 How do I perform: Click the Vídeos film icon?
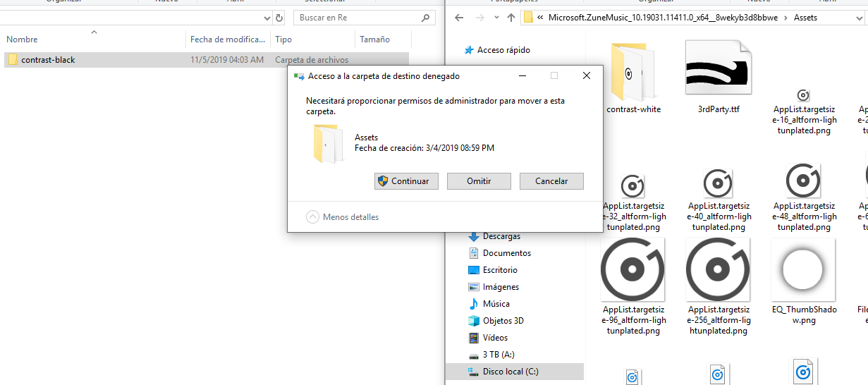point(474,338)
